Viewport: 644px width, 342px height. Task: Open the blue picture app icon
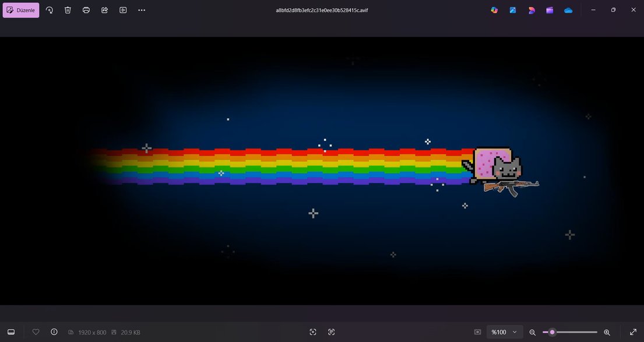[x=513, y=10]
